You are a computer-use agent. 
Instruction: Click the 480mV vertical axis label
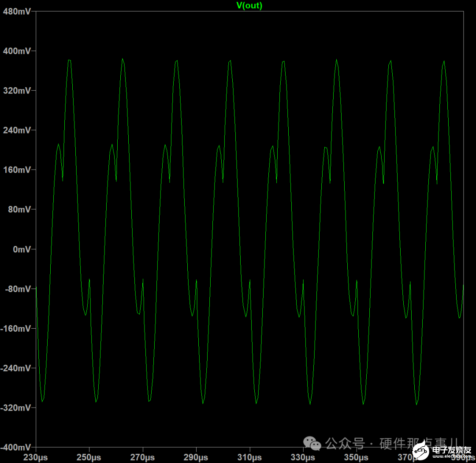pyautogui.click(x=17, y=11)
